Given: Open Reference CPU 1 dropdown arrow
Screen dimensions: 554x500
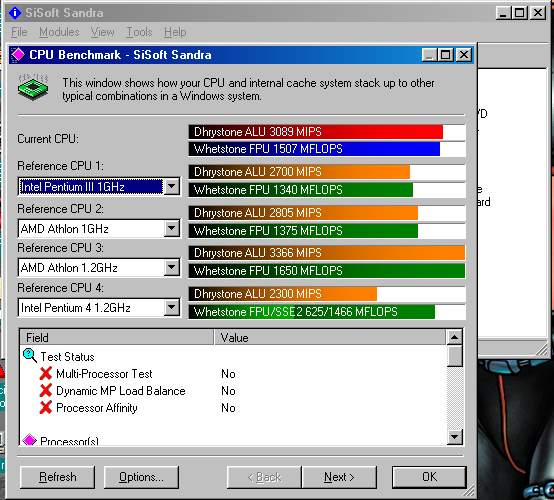Looking at the screenshot, I should 172,186.
